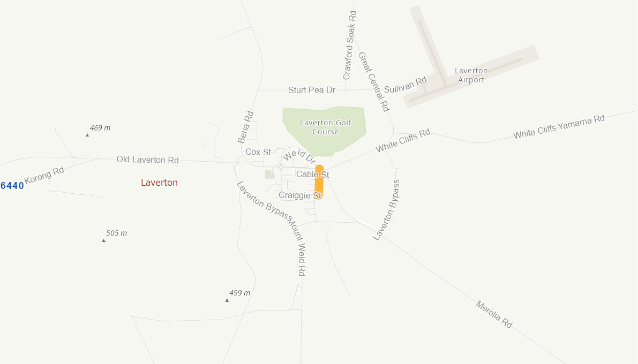Image resolution: width=638 pixels, height=364 pixels.
Task: Click the Old Laverton Rd label
Action: [x=148, y=160]
